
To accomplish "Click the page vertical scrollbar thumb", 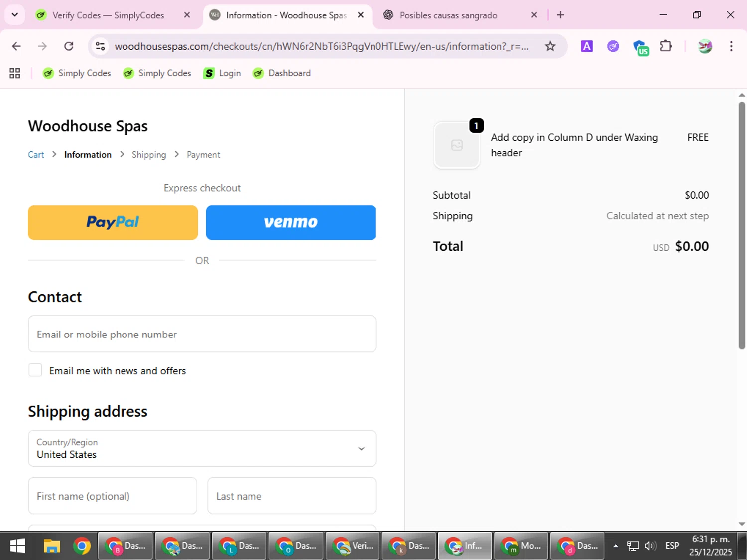I will click(742, 225).
